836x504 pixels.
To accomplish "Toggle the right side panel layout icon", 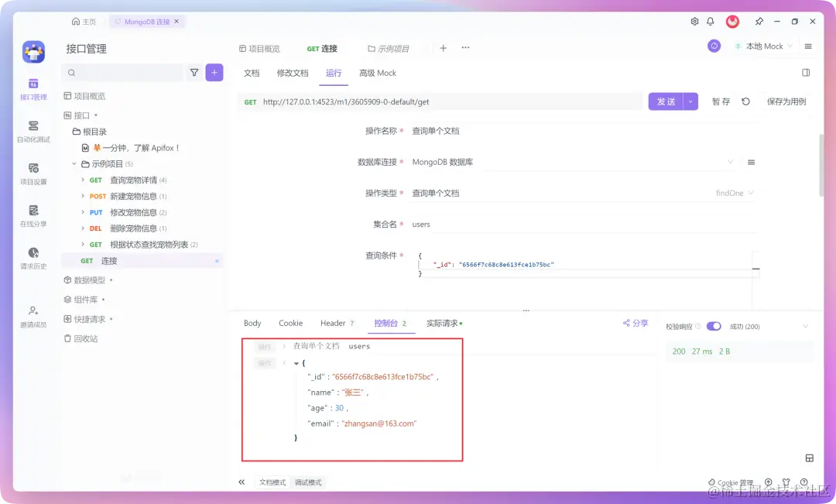I will click(x=806, y=73).
